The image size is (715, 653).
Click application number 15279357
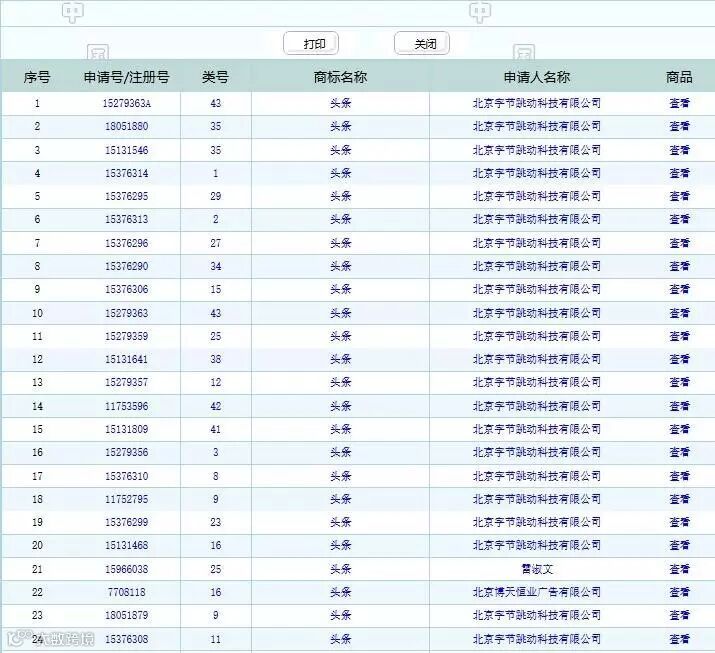[x=127, y=382]
